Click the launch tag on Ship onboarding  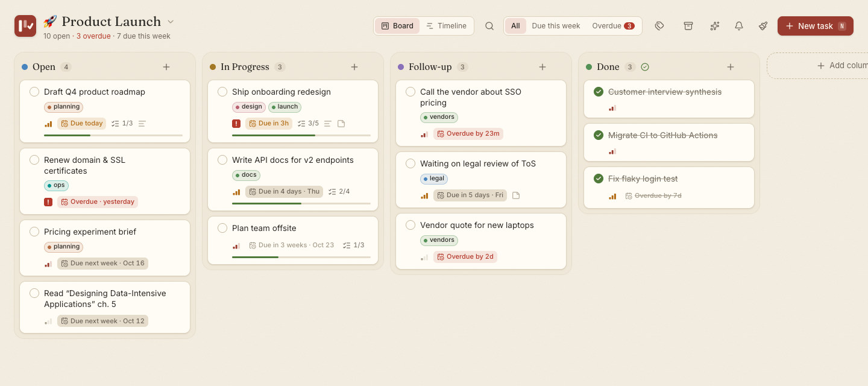pos(285,107)
